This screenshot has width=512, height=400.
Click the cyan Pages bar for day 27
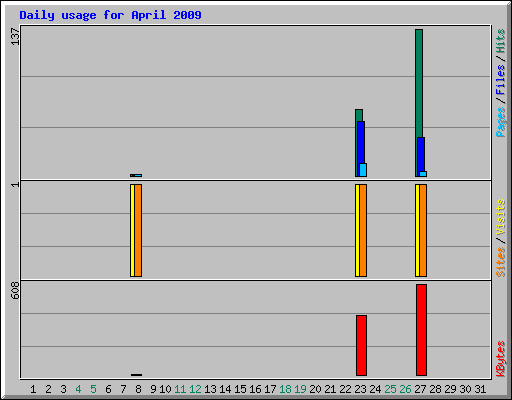pyautogui.click(x=423, y=174)
